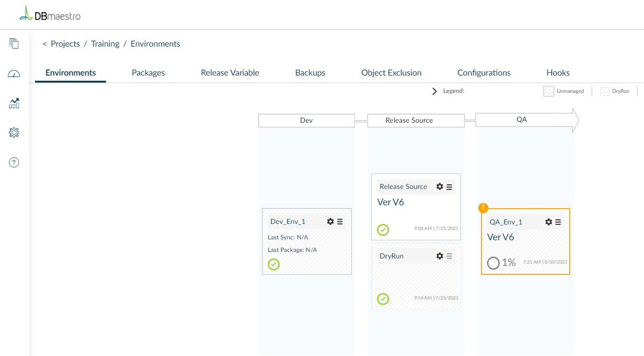644x356 pixels.
Task: Open the hamburger menu on the DryRun card
Action: pyautogui.click(x=448, y=256)
